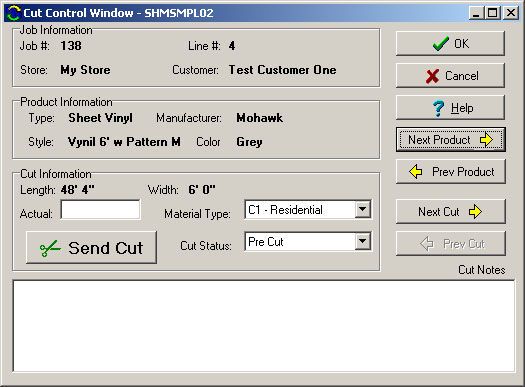Minimize the Cut Control Window

(x=476, y=13)
